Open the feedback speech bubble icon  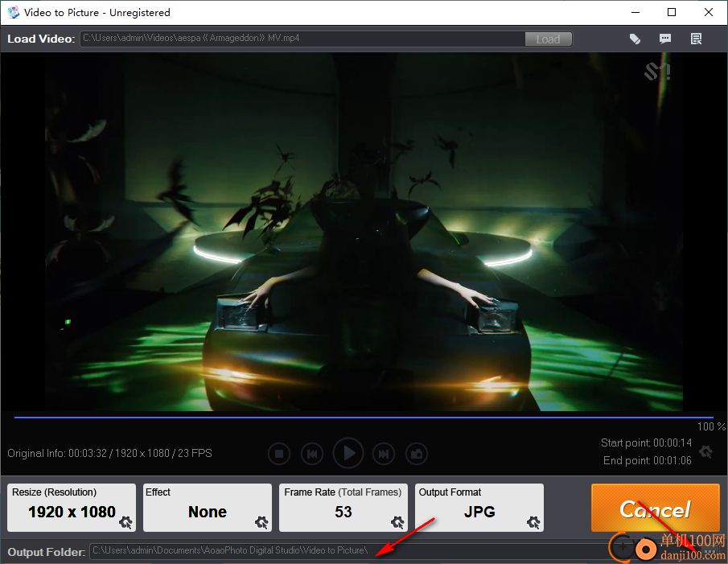tap(665, 39)
